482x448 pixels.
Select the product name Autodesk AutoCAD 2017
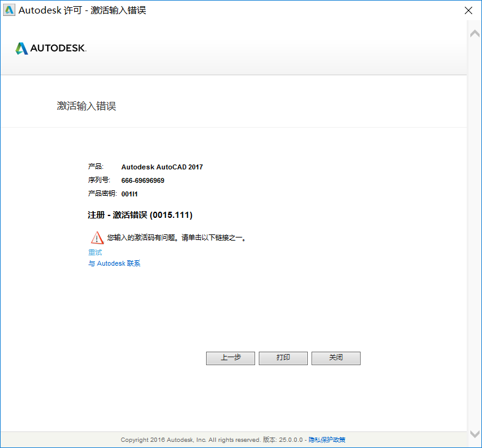pos(162,167)
